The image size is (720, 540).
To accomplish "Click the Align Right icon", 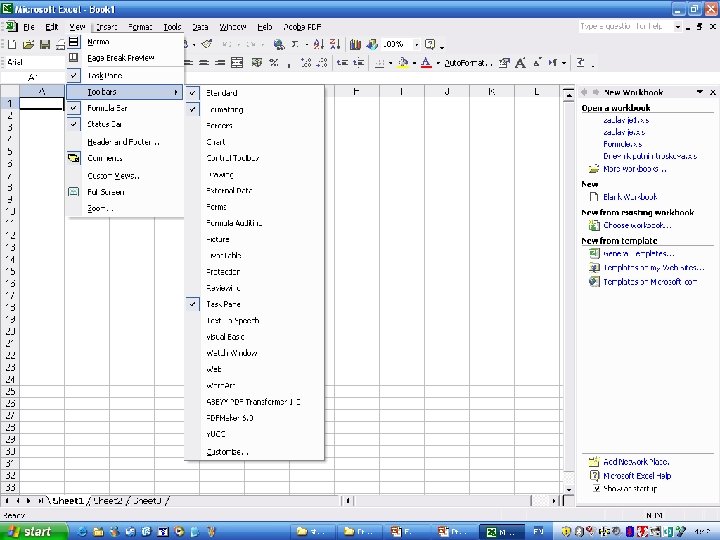I will coord(220,63).
